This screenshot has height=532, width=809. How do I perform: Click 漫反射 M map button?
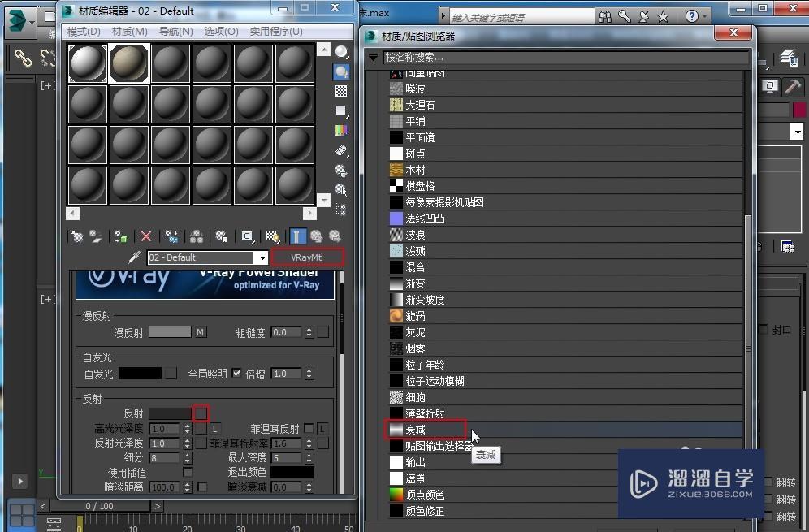tap(200, 332)
